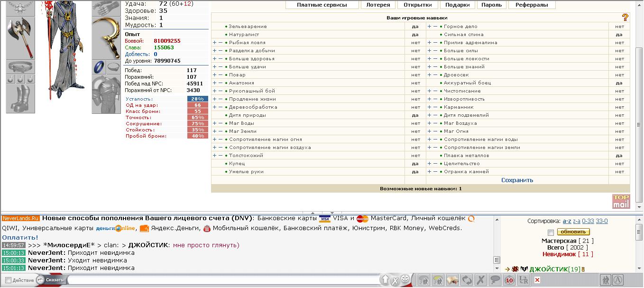Click the grey X clear chat icon
644x288 pixels.
[480, 280]
